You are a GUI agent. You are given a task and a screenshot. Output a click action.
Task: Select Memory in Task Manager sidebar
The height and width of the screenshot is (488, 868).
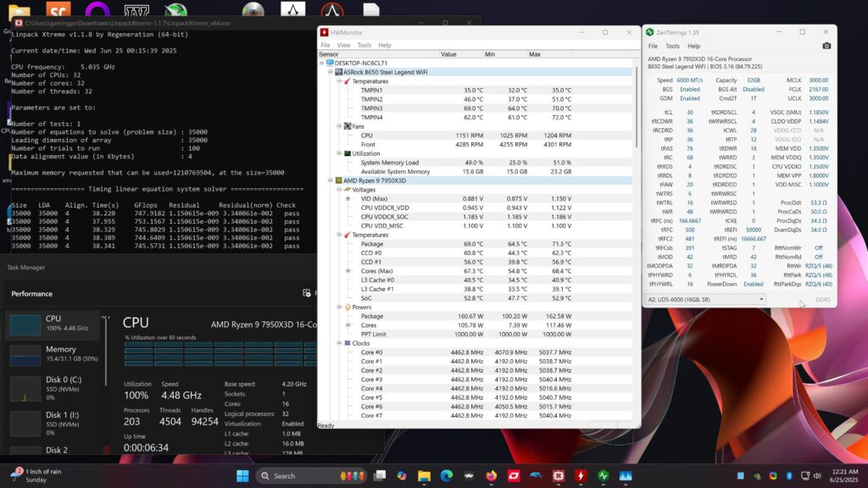[53, 354]
